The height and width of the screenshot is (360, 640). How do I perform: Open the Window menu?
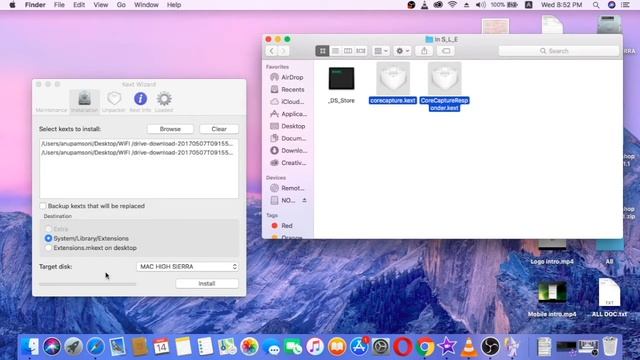tap(146, 5)
